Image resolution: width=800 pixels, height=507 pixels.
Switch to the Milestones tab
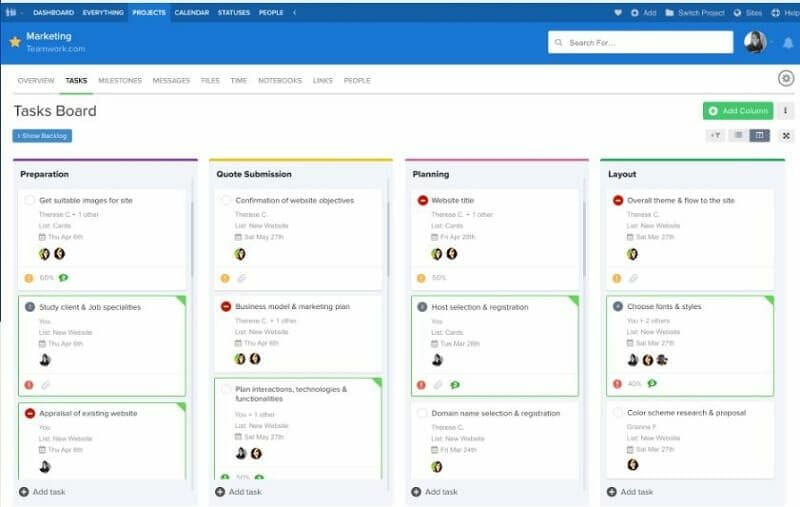click(x=120, y=81)
